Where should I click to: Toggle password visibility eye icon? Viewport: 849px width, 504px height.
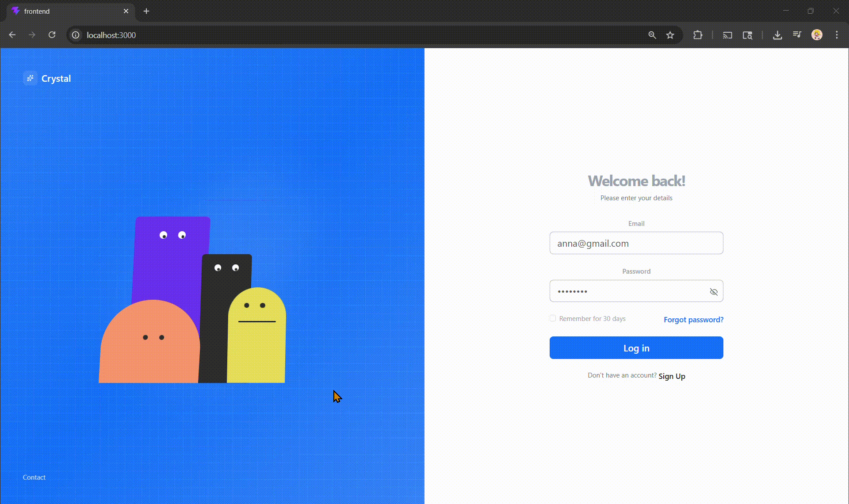[713, 292]
